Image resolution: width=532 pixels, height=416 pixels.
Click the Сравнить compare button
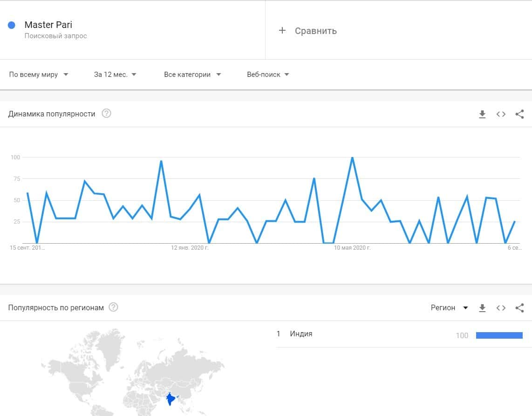[315, 31]
